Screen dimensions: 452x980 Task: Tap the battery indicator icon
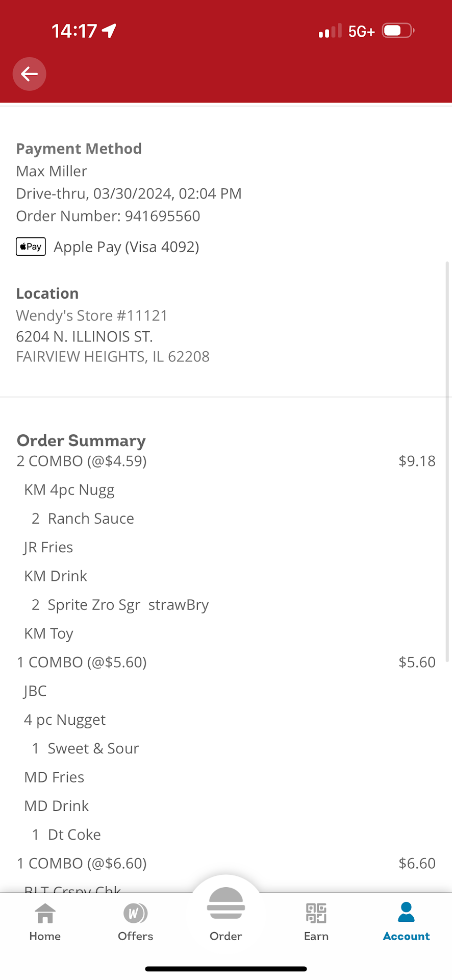(398, 31)
